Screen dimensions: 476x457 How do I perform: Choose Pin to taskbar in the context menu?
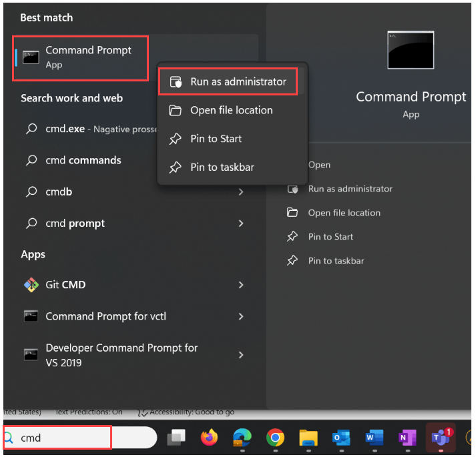[222, 167]
